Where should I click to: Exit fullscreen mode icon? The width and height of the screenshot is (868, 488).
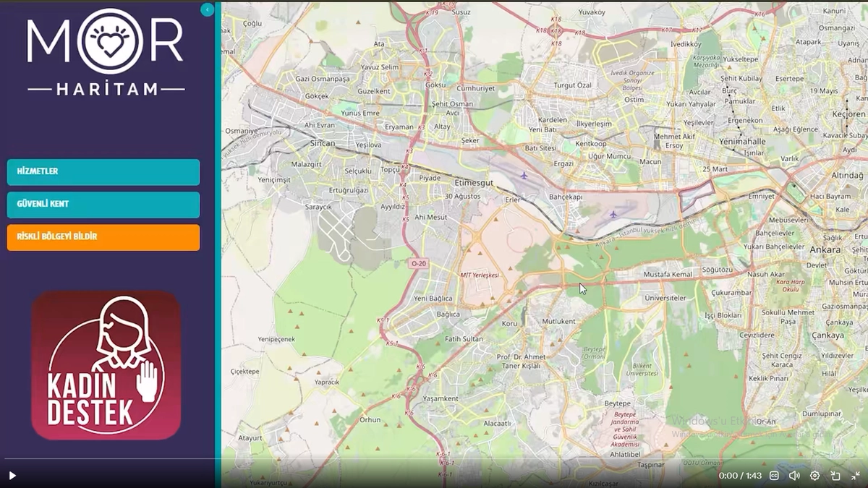(856, 476)
